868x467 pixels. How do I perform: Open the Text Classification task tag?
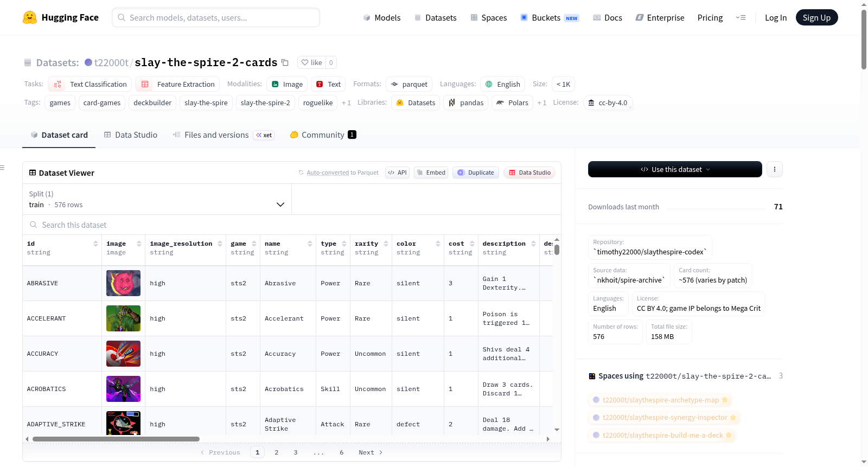point(90,84)
